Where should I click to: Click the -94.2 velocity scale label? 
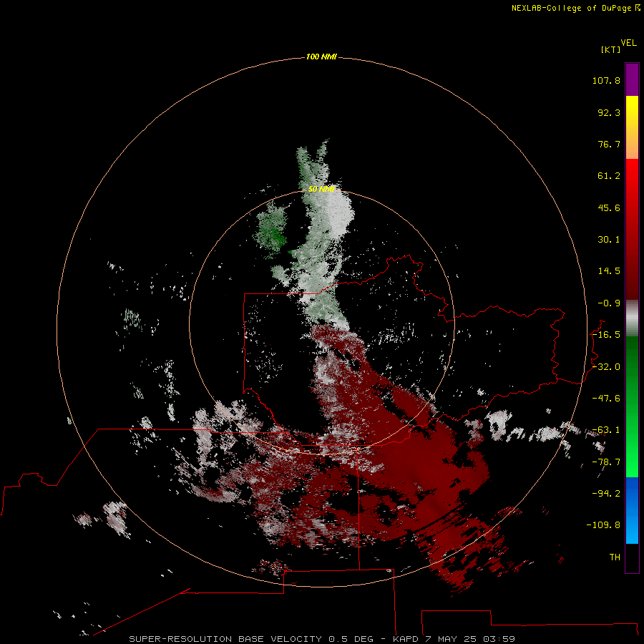coord(606,493)
